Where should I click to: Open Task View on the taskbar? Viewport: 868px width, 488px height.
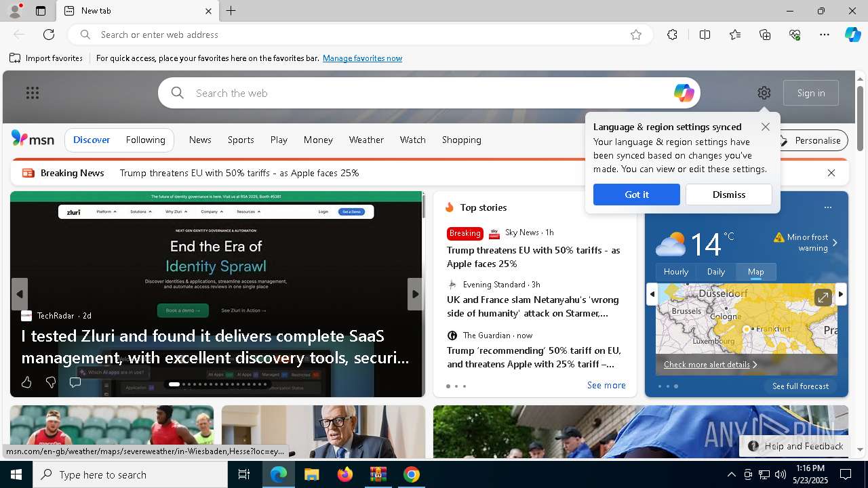tap(244, 474)
